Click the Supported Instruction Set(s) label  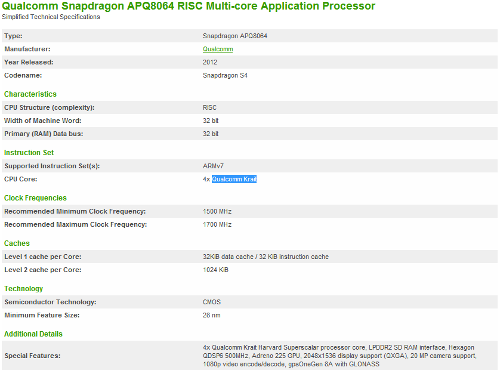[x=52, y=166]
